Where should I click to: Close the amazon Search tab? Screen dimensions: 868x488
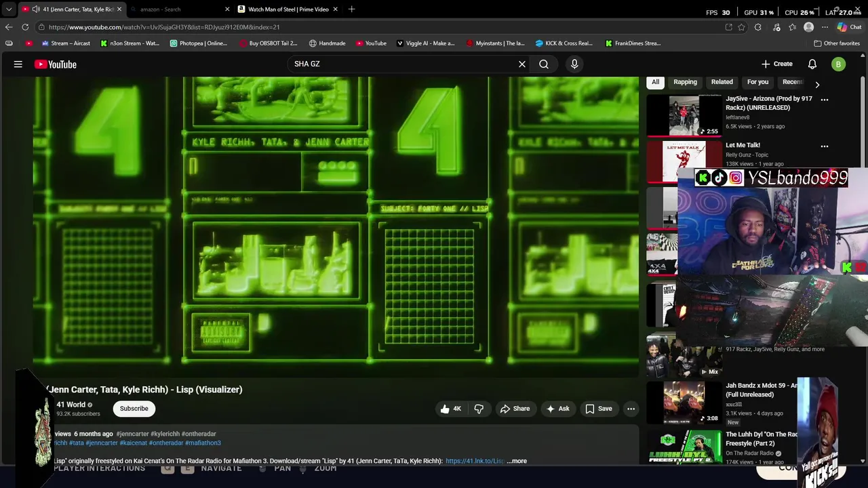pos(227,9)
